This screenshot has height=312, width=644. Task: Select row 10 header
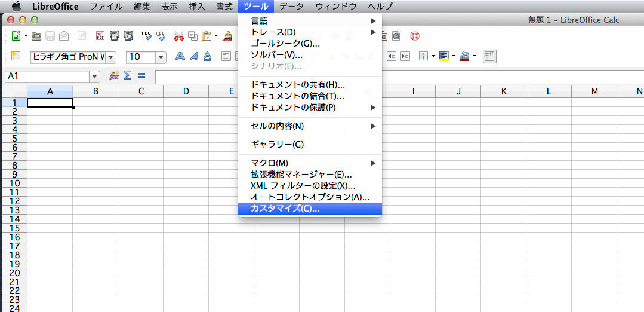(13, 183)
